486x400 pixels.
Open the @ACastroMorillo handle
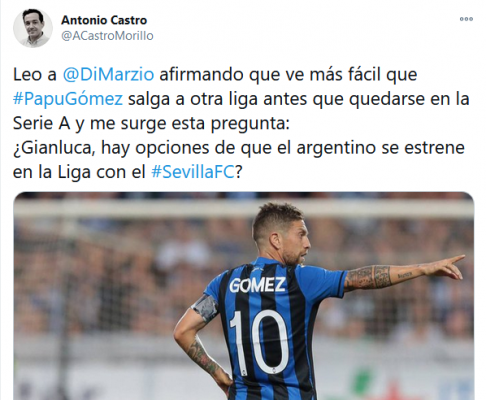point(107,36)
